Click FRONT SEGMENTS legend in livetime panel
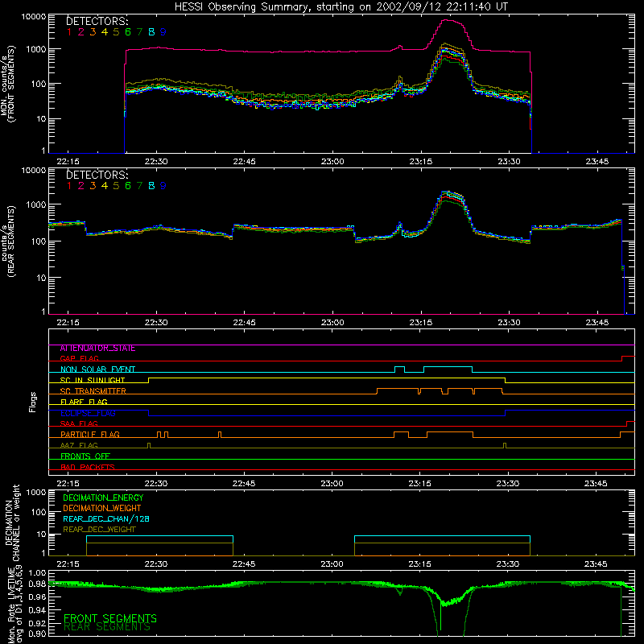The height and width of the screenshot is (644, 644). (x=110, y=618)
